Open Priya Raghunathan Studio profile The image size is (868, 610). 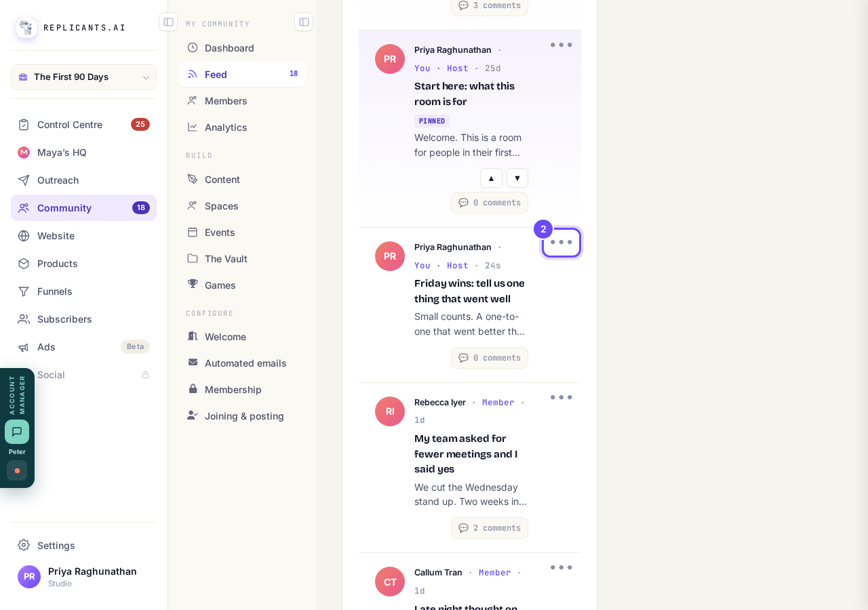pos(83,577)
